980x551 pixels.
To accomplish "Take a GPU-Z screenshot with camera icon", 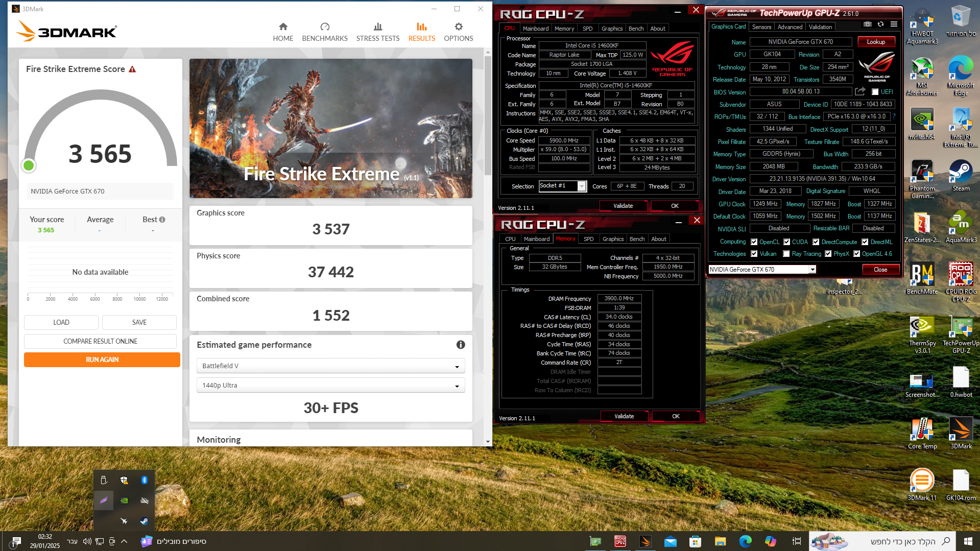I will point(867,25).
